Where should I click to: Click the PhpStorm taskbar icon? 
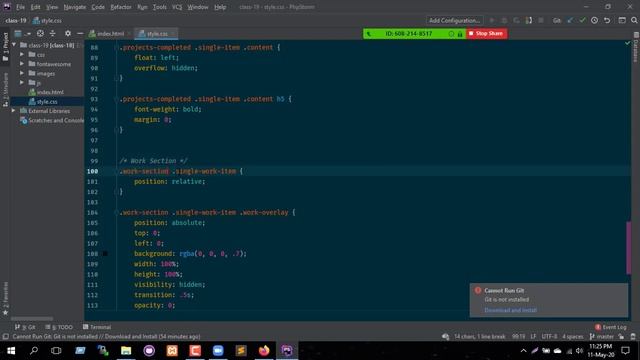tap(287, 351)
